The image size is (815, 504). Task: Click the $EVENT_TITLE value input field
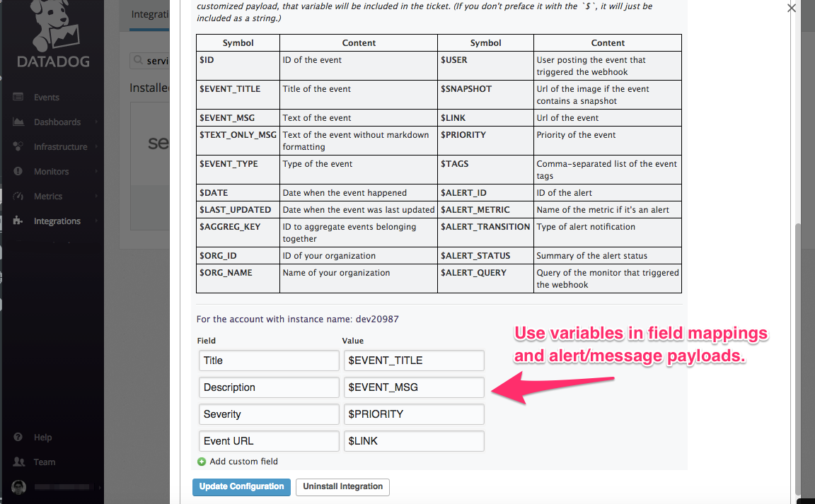pos(413,361)
